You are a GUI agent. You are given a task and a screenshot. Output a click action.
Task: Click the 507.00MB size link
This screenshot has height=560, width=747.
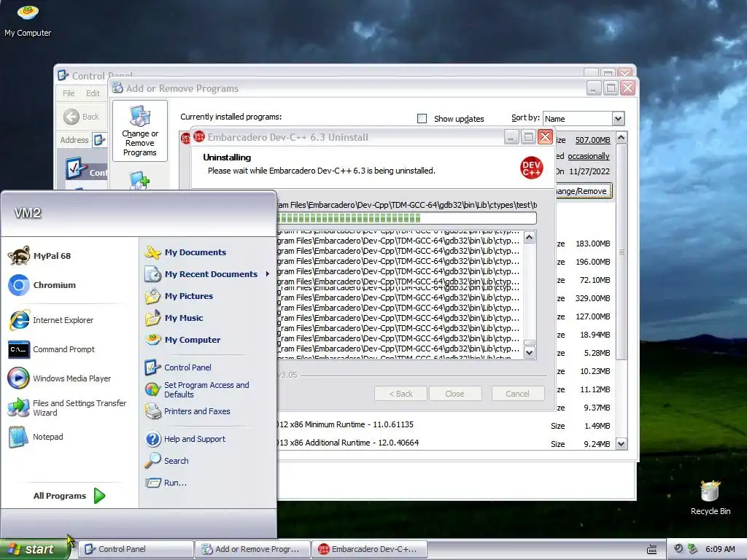point(592,140)
